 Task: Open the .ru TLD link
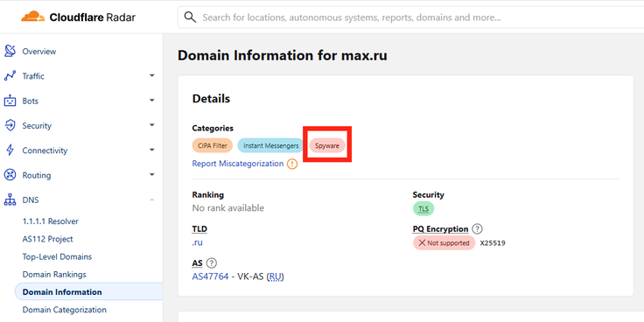197,242
